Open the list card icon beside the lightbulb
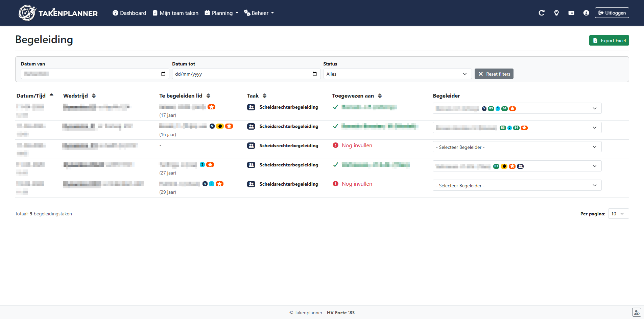The image size is (644, 319). coord(571,13)
